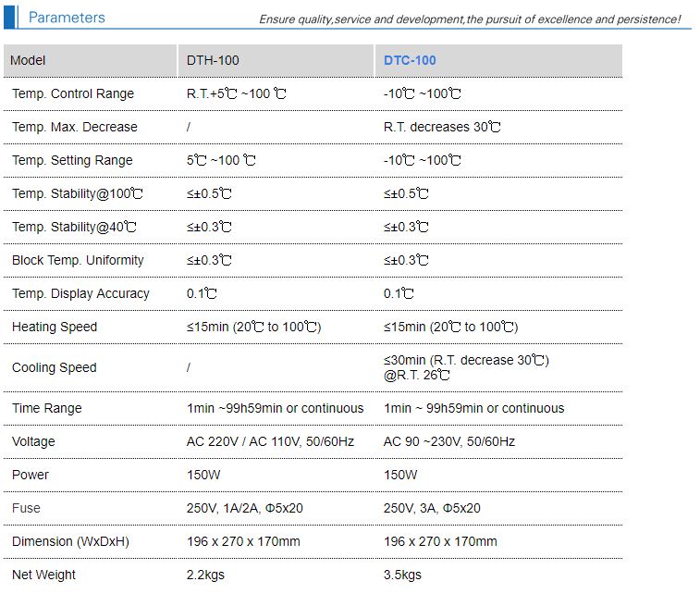Select the Temp. Max. Decrease row label
Image resolution: width=700 pixels, height=594 pixels.
point(75,127)
